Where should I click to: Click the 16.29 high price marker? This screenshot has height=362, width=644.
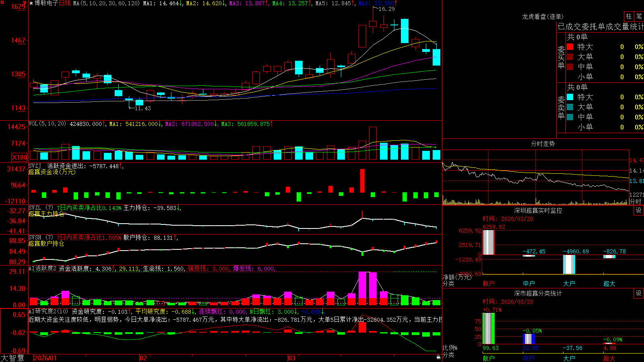[387, 9]
